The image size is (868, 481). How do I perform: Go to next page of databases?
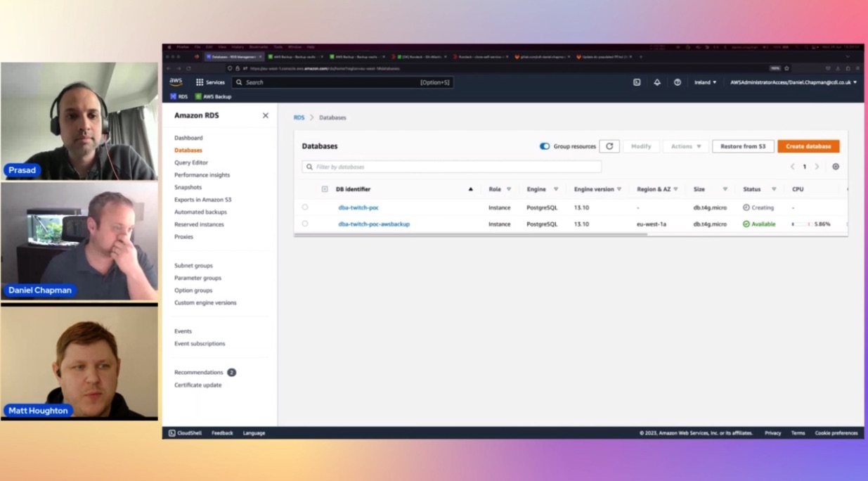pyautogui.click(x=817, y=167)
